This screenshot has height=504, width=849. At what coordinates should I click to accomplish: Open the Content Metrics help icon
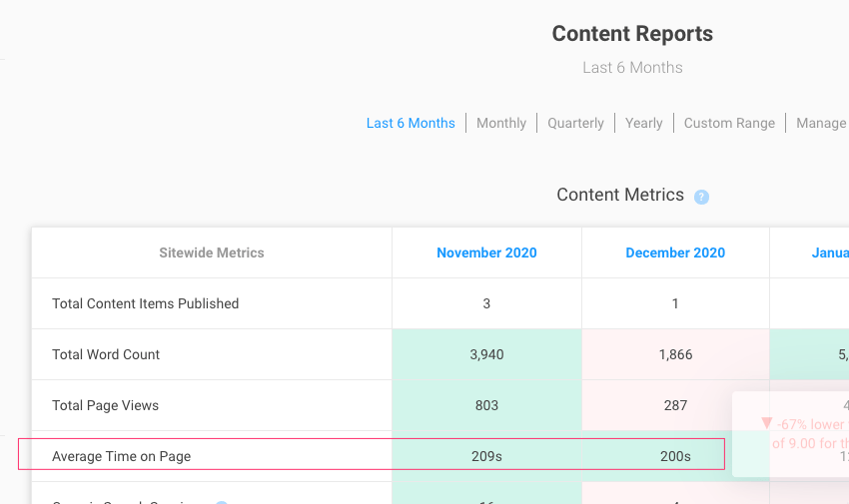[x=701, y=197]
